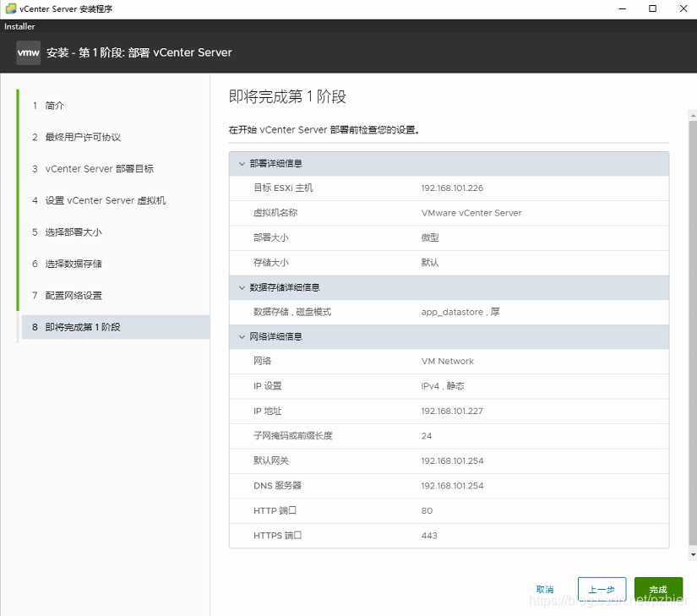This screenshot has width=697, height=616.
Task: Click the vertical scrollbar thumb
Action: coord(693,332)
